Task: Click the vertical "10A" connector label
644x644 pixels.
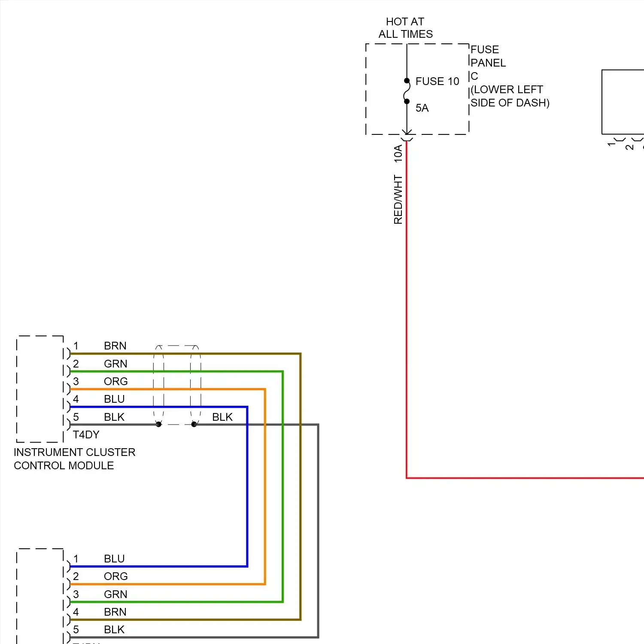Action: [398, 153]
